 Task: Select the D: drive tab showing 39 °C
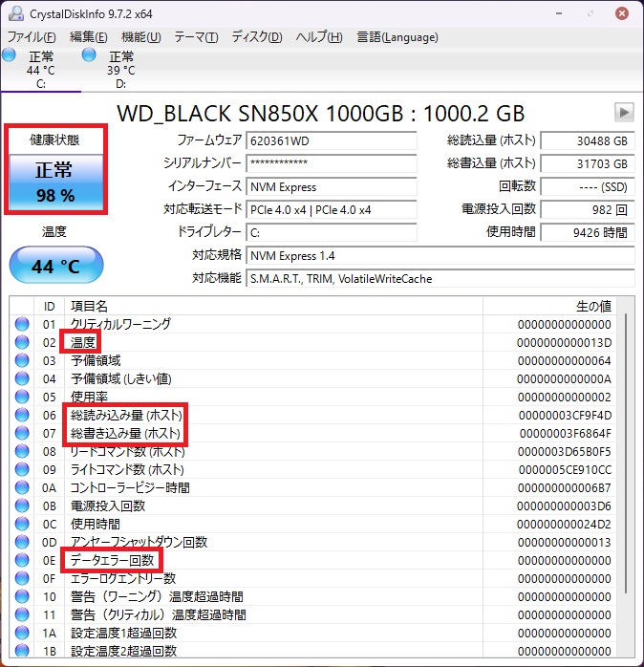tap(120, 70)
